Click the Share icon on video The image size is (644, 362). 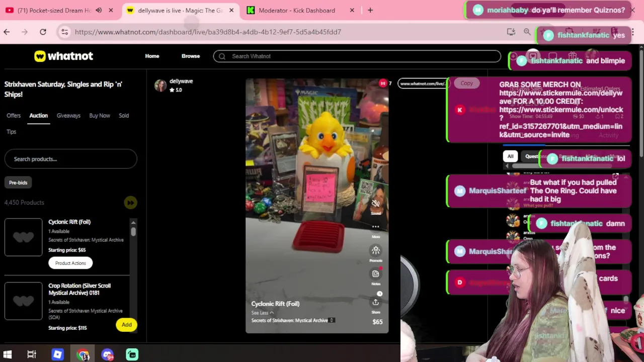coord(375,302)
